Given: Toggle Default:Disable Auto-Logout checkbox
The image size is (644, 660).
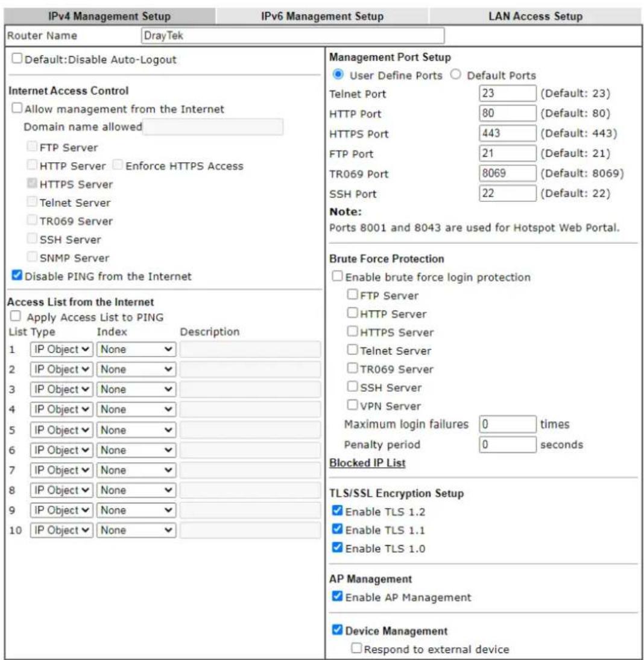Looking at the screenshot, I should [17, 58].
